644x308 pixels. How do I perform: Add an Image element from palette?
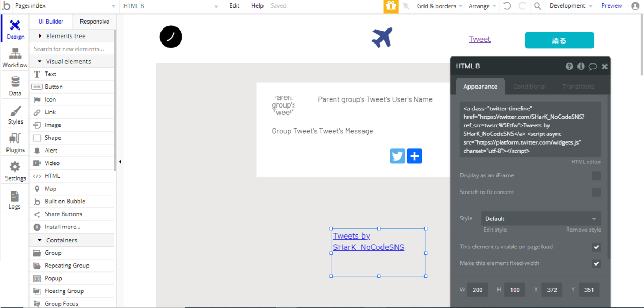pos(72,125)
